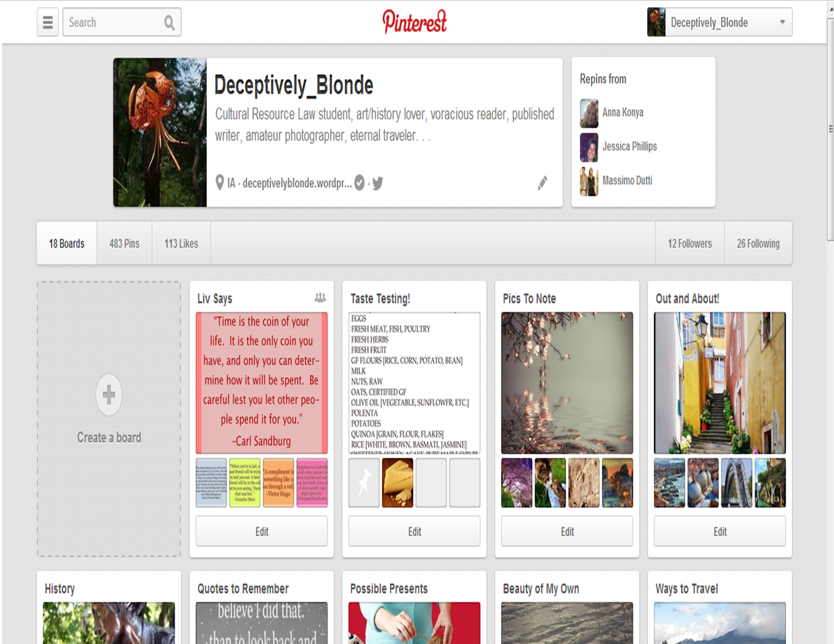This screenshot has width=834, height=644.
Task: Click the search magnifying glass icon
Action: point(169,23)
